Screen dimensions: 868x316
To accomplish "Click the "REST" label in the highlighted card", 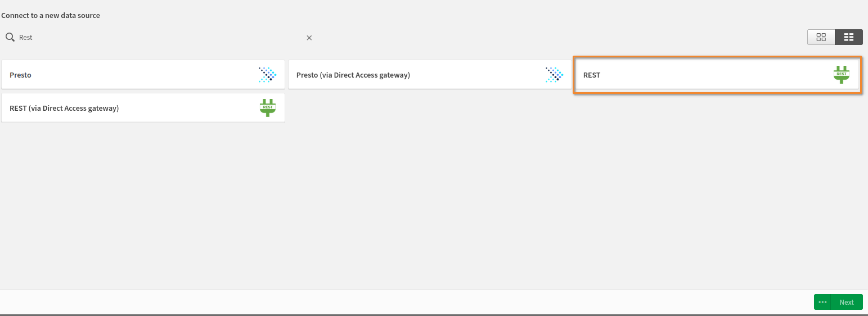I will click(592, 75).
